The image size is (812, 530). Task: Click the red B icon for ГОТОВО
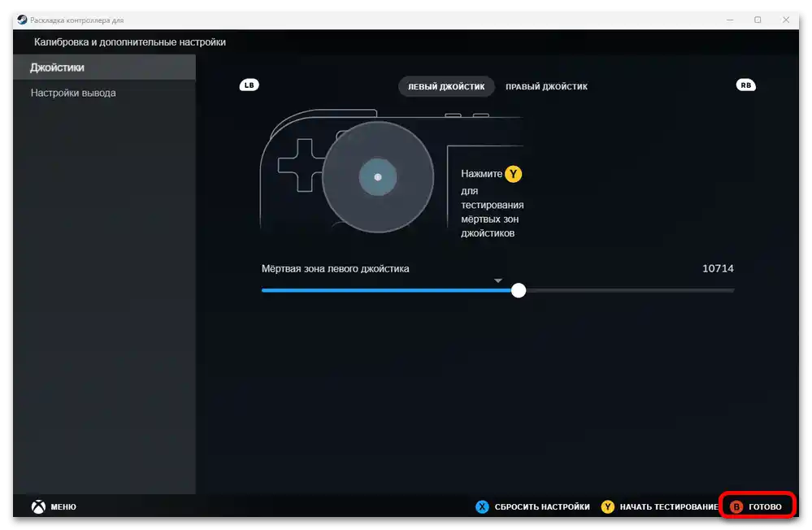coord(736,506)
